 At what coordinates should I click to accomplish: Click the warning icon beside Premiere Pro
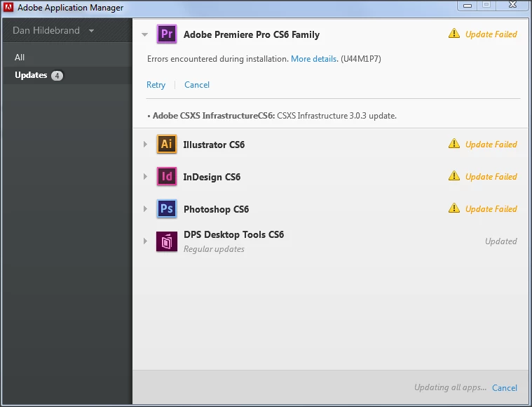pyautogui.click(x=454, y=33)
